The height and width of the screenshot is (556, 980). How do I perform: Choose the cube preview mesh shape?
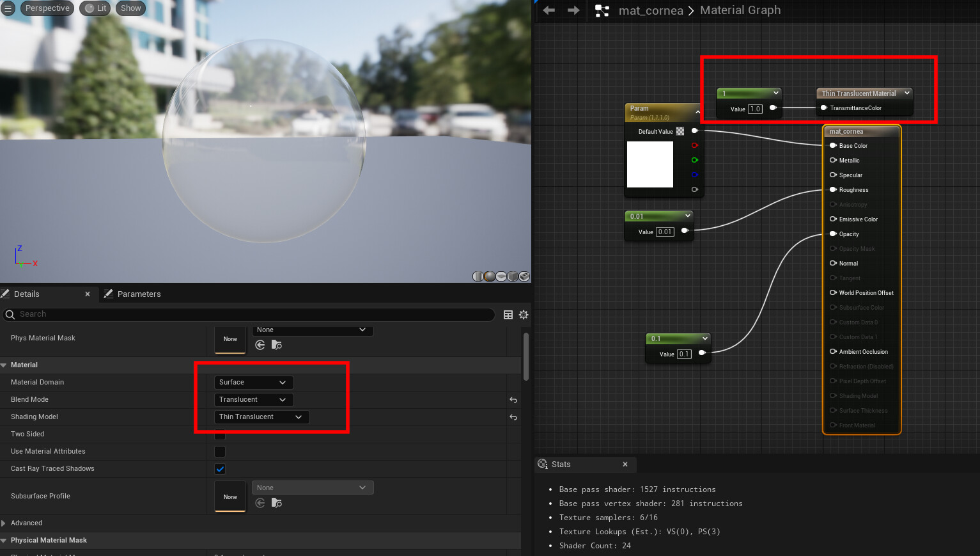pyautogui.click(x=513, y=276)
